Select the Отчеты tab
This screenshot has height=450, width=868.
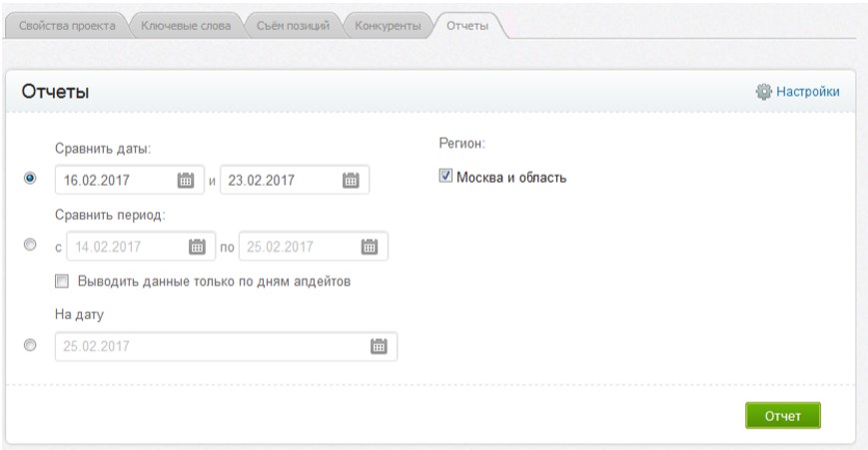coord(467,26)
